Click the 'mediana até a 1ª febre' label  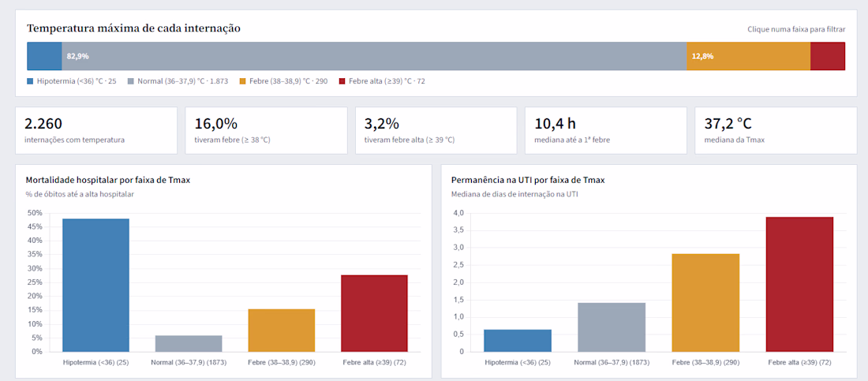click(x=572, y=140)
